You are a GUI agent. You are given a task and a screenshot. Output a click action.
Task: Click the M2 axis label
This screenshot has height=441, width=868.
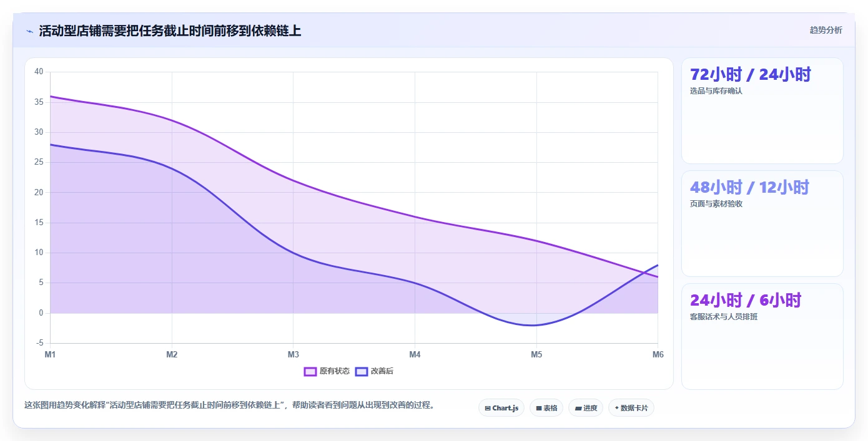point(172,354)
